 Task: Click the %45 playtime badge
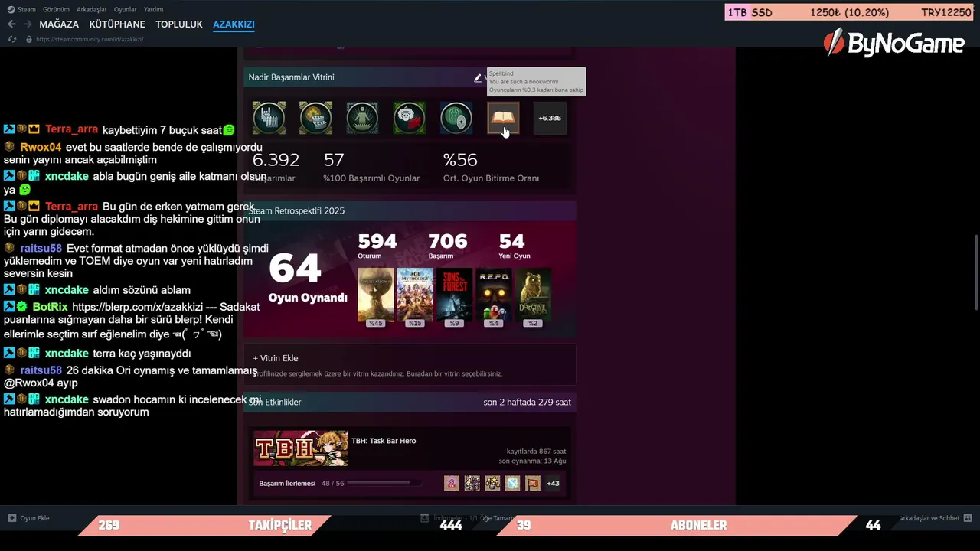pyautogui.click(x=376, y=323)
